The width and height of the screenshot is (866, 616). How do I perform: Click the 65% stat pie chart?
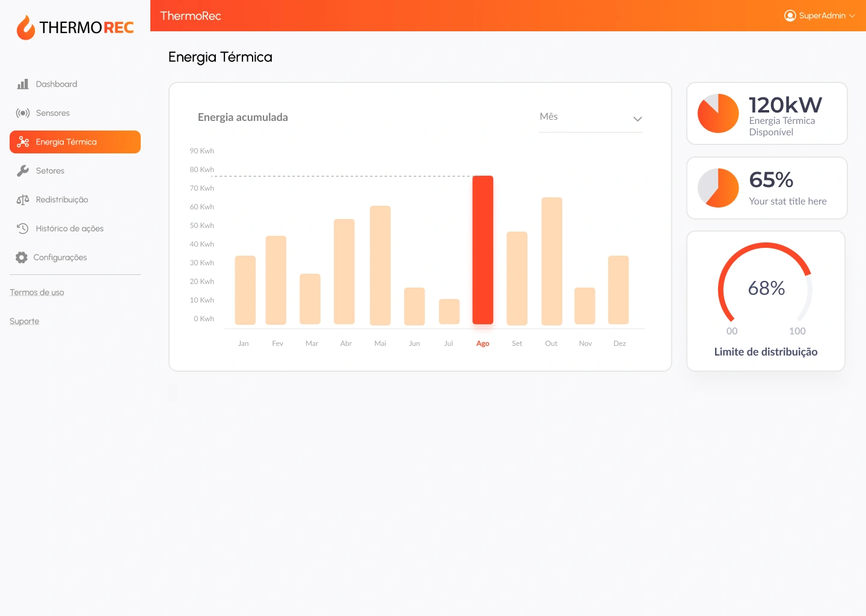point(718,188)
